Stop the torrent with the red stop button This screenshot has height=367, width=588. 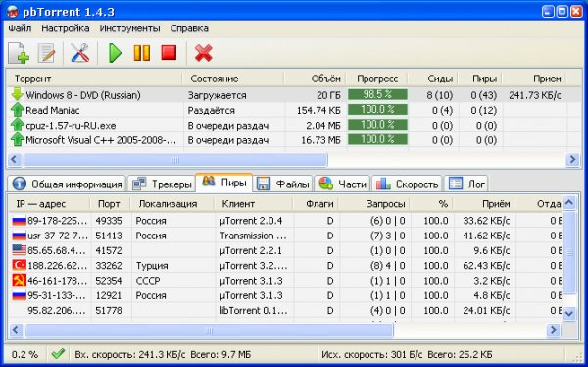[x=169, y=53]
